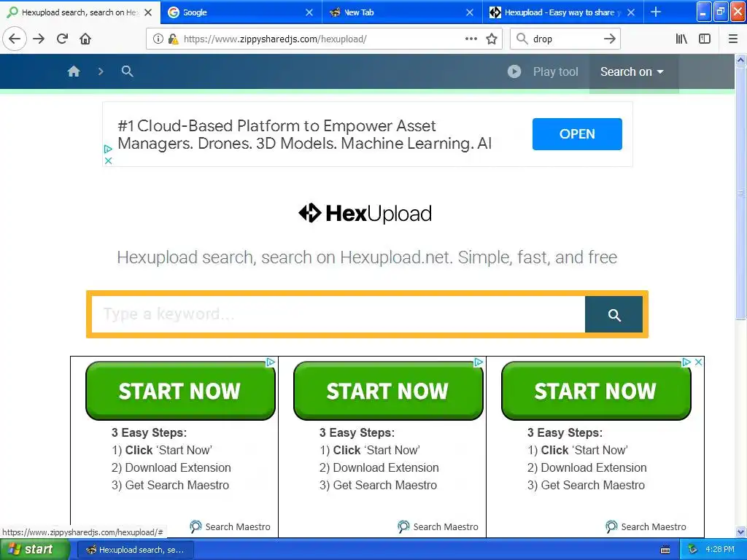Toggle the sidebars icon

705,39
